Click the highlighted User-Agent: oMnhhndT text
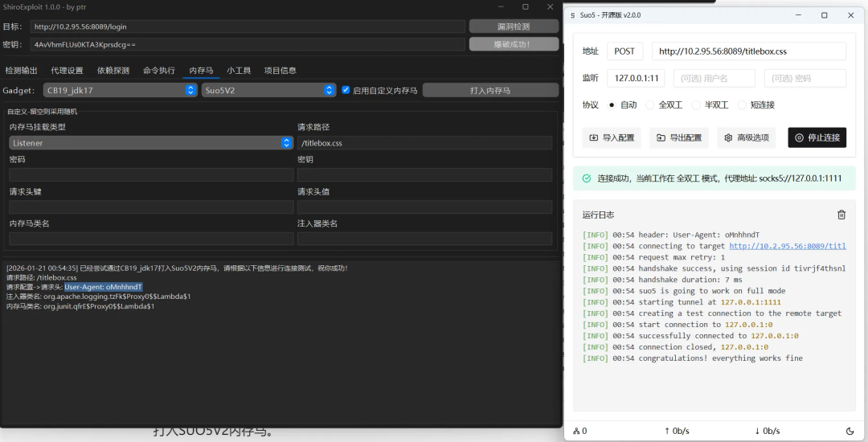The width and height of the screenshot is (868, 442). click(104, 287)
